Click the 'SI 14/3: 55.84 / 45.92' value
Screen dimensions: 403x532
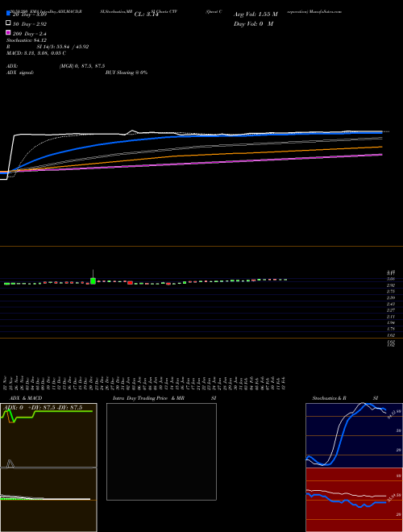[x=63, y=47]
